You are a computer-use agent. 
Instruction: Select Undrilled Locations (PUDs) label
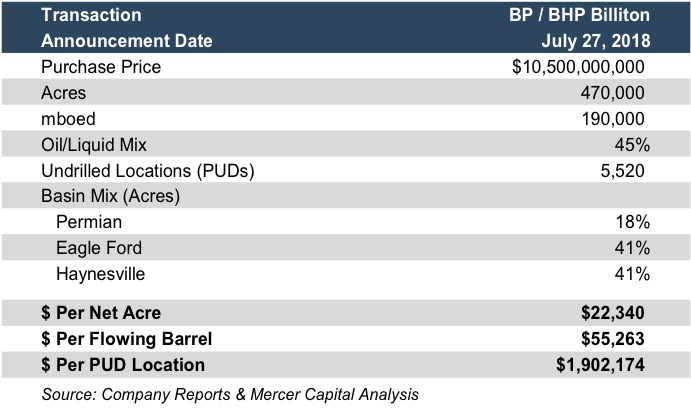148,171
